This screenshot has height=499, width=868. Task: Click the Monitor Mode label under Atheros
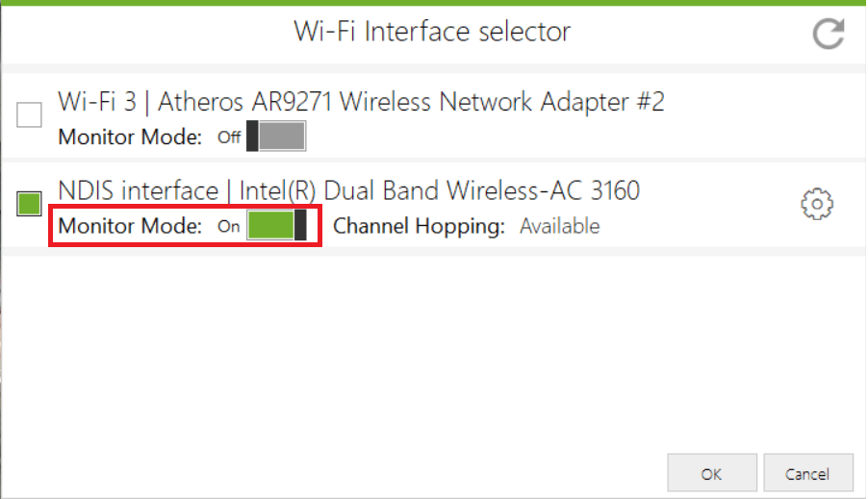click(x=130, y=137)
